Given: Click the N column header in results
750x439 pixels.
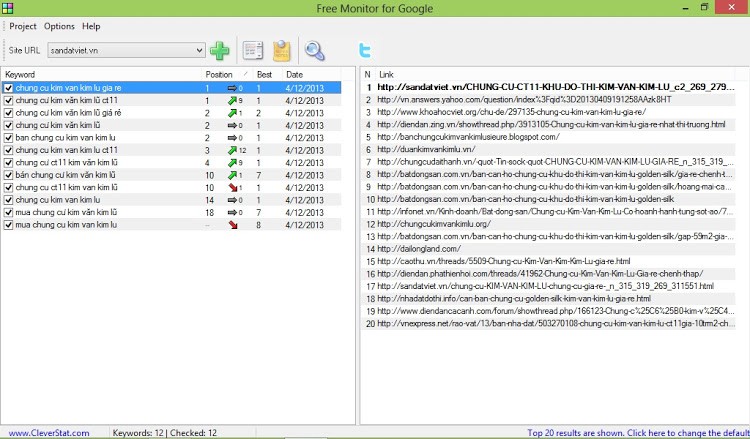Looking at the screenshot, I should (367, 75).
